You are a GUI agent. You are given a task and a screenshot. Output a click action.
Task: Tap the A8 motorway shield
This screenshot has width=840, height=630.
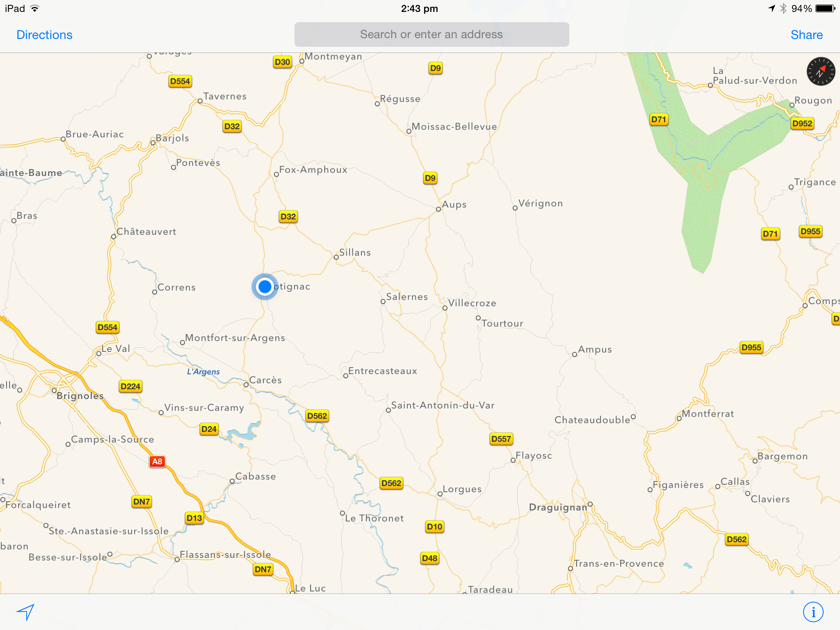[x=157, y=461]
